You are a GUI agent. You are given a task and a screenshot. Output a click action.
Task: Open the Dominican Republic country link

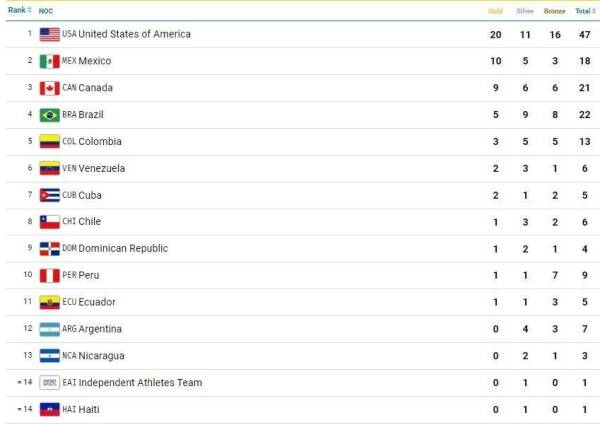click(122, 248)
